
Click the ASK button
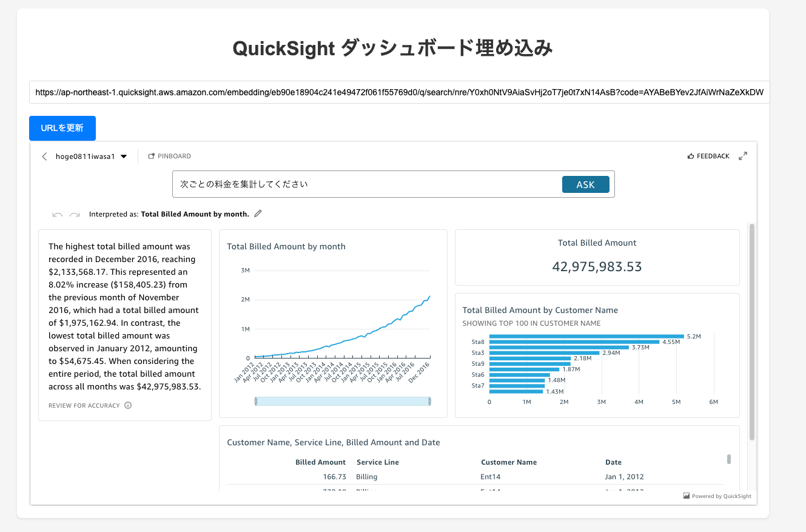[x=585, y=184]
